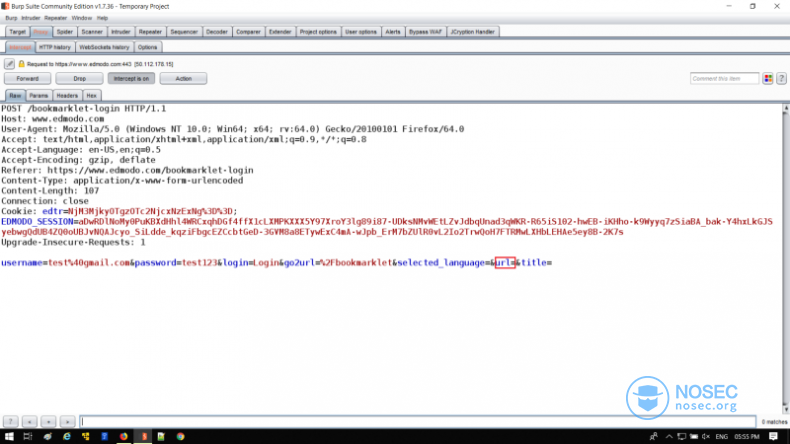Open the Repeater menu in menu bar
The image size is (790, 444).
point(55,18)
